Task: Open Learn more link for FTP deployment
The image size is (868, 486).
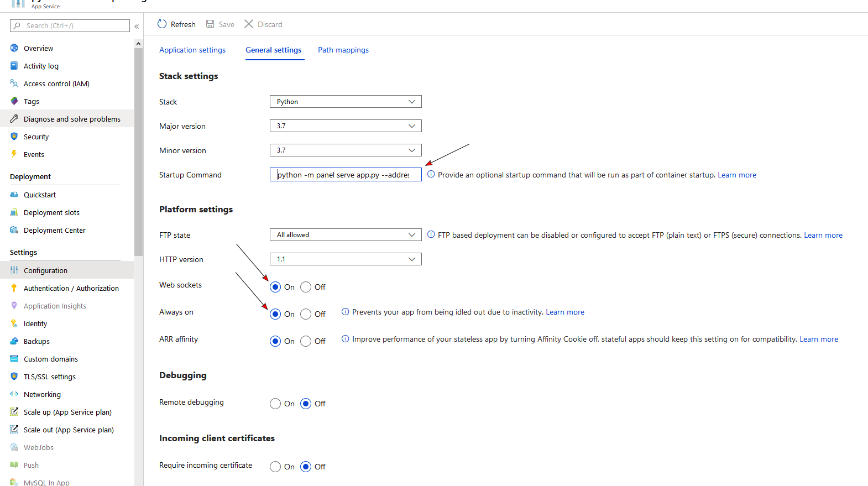Action: [823, 236]
